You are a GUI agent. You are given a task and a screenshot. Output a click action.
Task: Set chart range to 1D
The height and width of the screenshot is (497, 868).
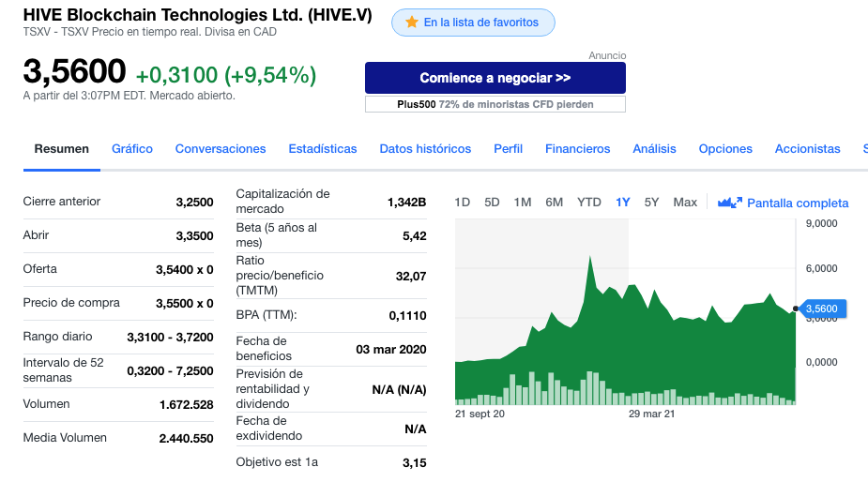[463, 203]
